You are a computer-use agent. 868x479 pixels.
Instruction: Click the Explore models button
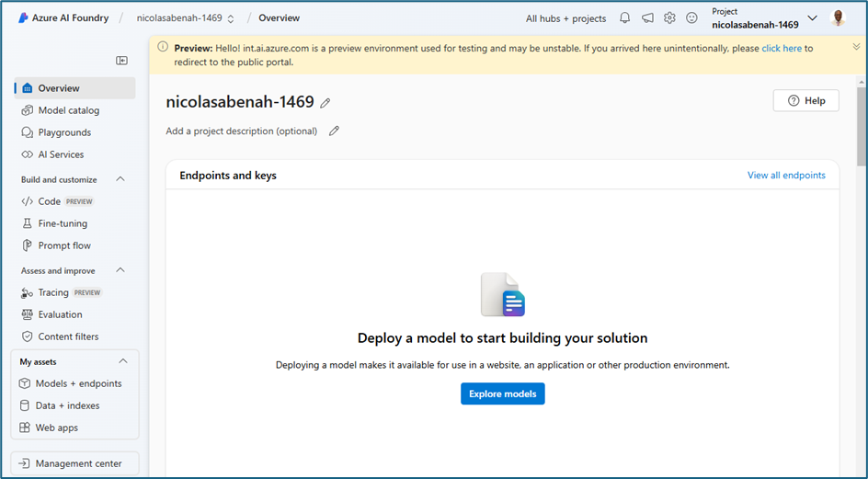point(503,393)
